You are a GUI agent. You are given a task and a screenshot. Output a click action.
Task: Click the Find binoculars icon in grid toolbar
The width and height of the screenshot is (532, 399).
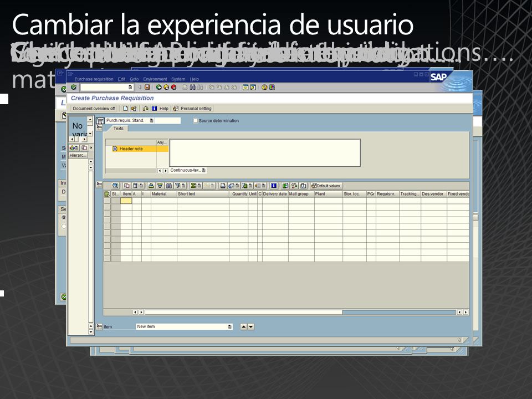[x=168, y=186]
